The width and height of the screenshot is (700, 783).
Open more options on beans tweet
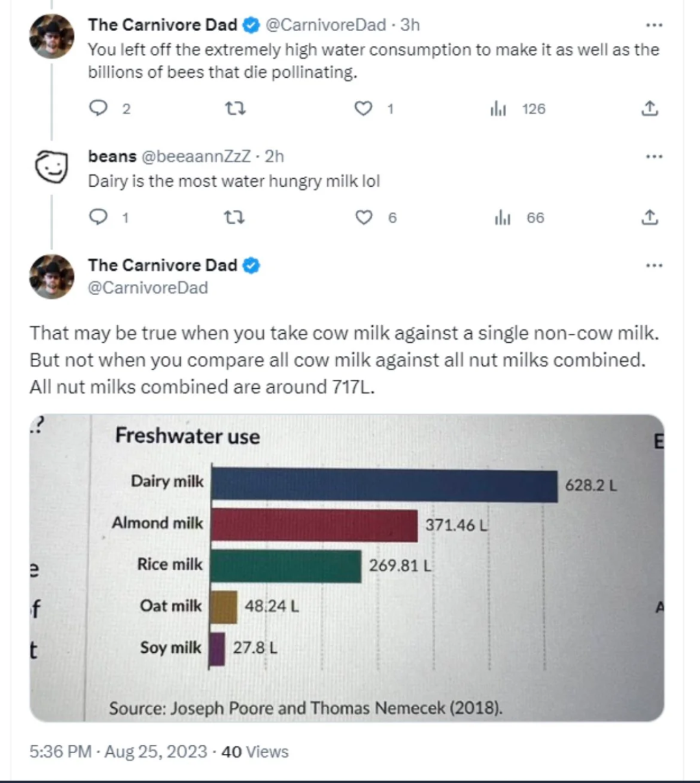[x=654, y=156]
